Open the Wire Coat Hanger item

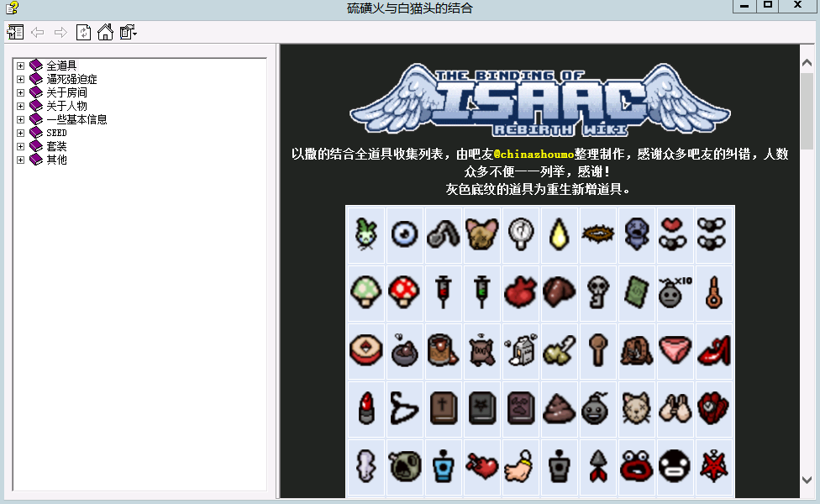[404, 408]
